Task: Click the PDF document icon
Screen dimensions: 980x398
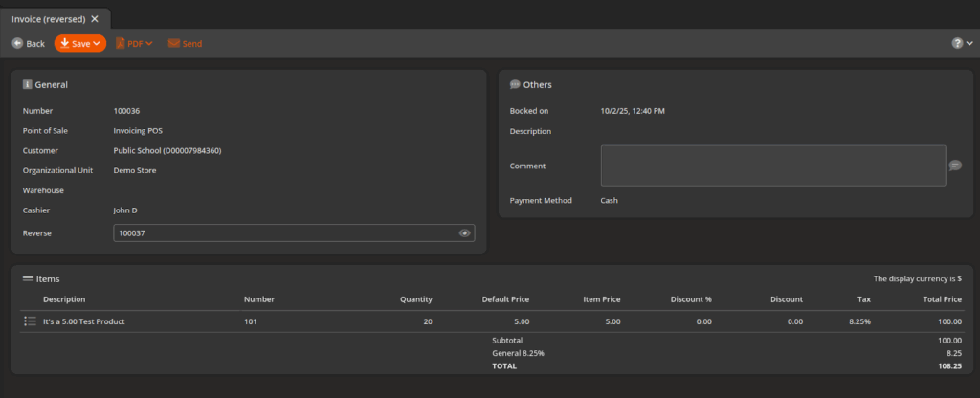Action: [121, 43]
